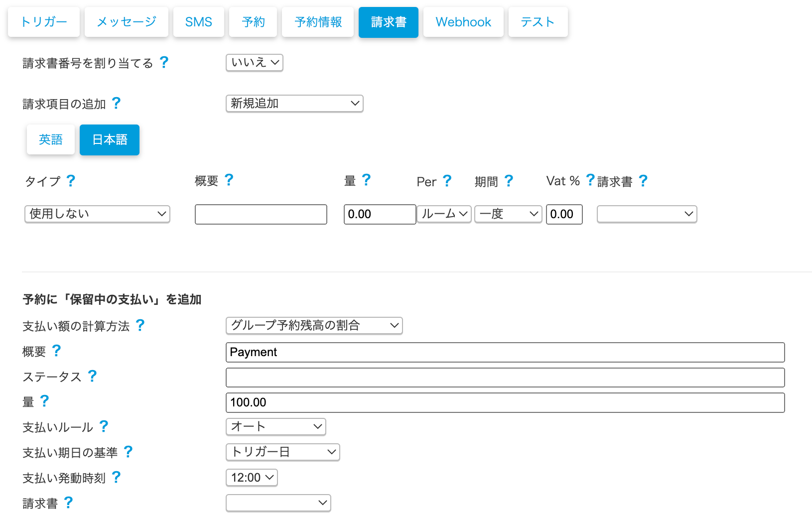The height and width of the screenshot is (515, 812).
Task: Click help icon beside 支払いルール
Action: point(104,426)
